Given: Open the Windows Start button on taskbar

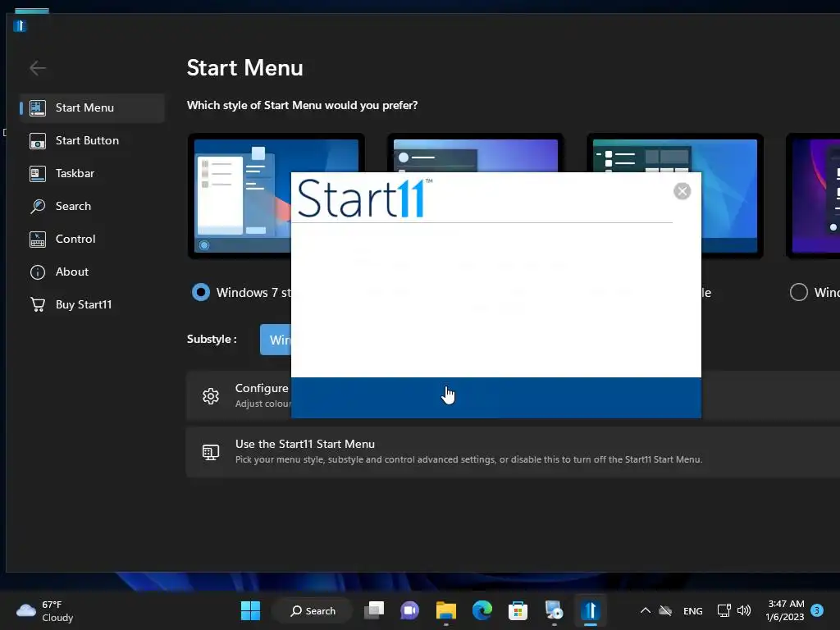Looking at the screenshot, I should point(250,610).
